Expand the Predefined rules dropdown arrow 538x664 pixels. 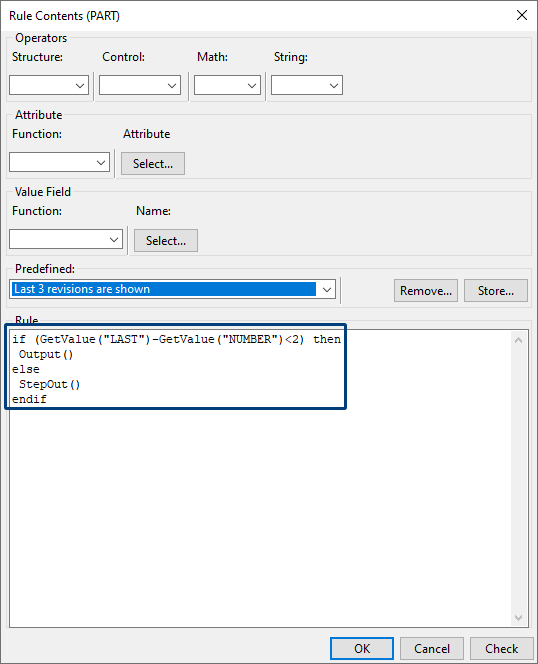[x=327, y=290]
